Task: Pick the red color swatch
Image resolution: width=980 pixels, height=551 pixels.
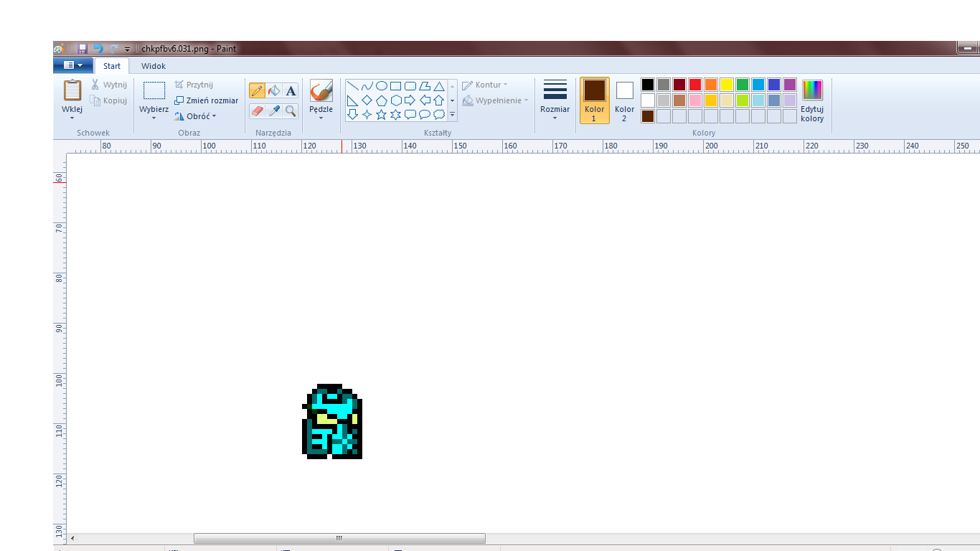Action: (x=695, y=85)
